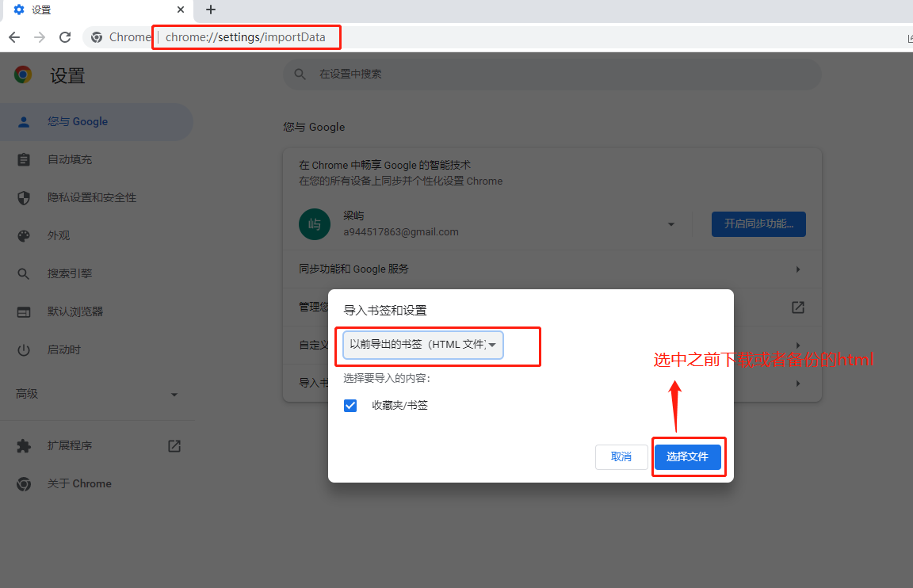Click the arrow on the 自定义 row
The width and height of the screenshot is (913, 588).
click(798, 346)
